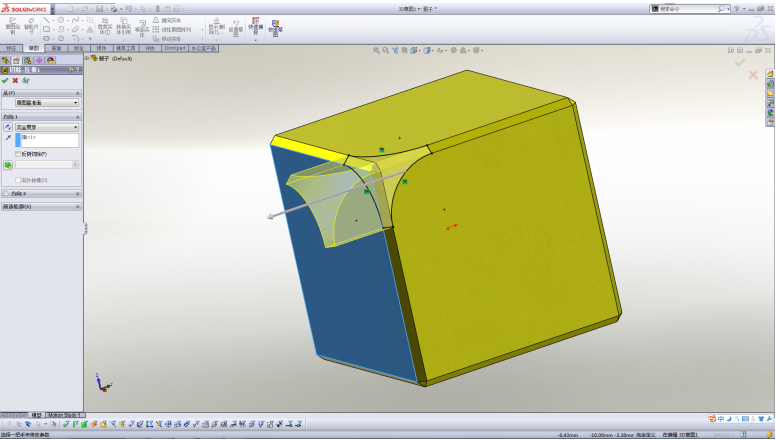
Task: Click reverse direction button in Direction 1
Action: pyautogui.click(x=7, y=127)
